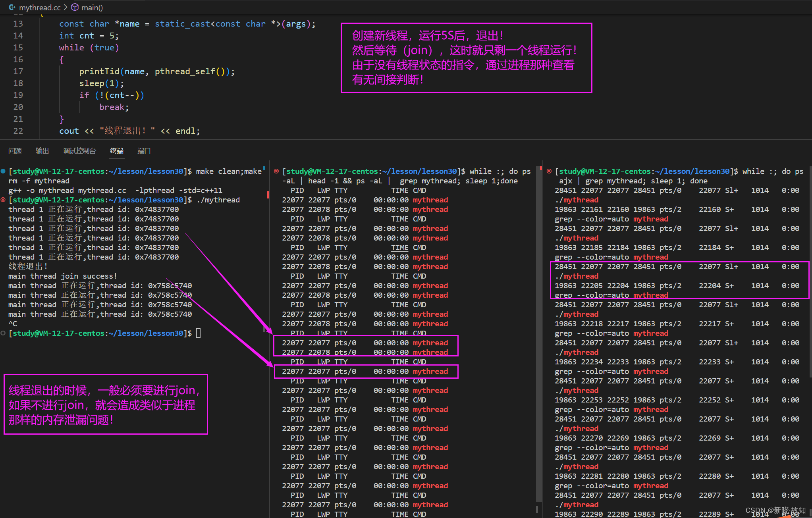Click terminal cursor at the last prompt
Viewport: 812px width, 518px height.
pos(199,333)
